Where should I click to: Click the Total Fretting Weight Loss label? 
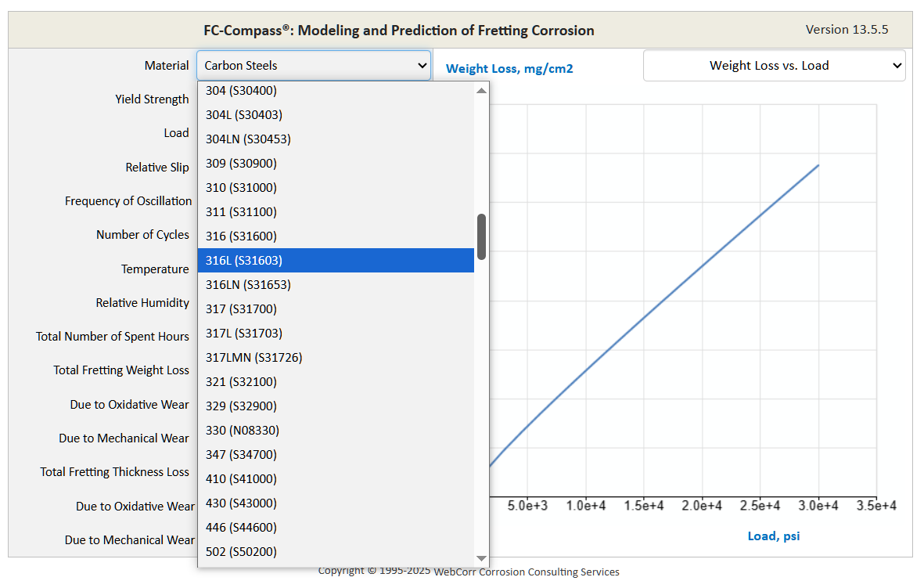[121, 370]
